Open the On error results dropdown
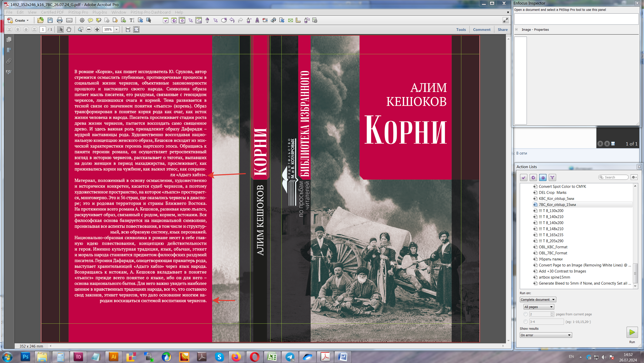 pos(545,335)
